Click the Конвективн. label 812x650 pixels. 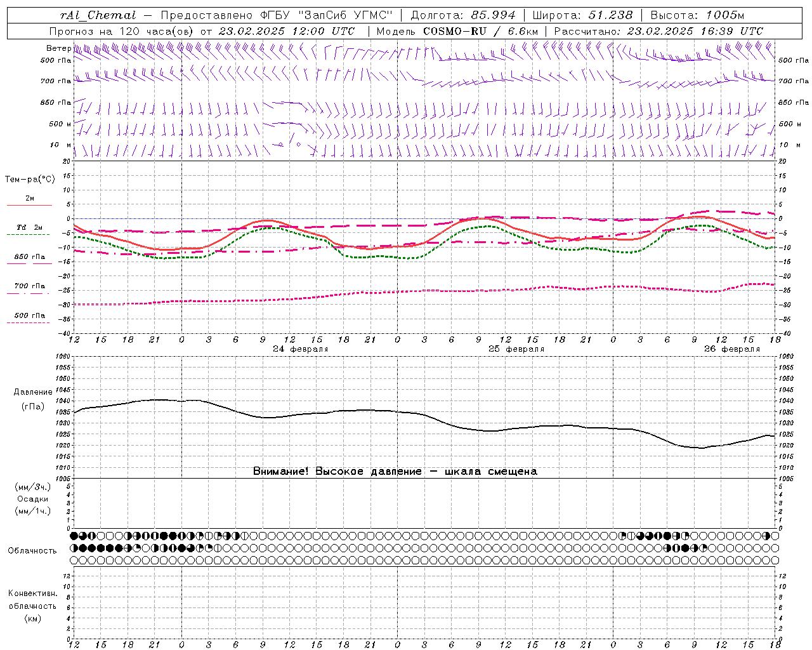(33, 594)
